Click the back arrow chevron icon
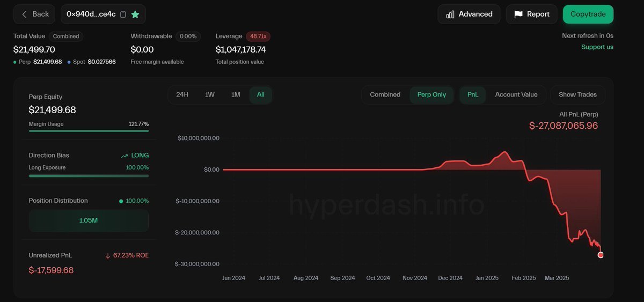644x302 pixels. [x=24, y=14]
